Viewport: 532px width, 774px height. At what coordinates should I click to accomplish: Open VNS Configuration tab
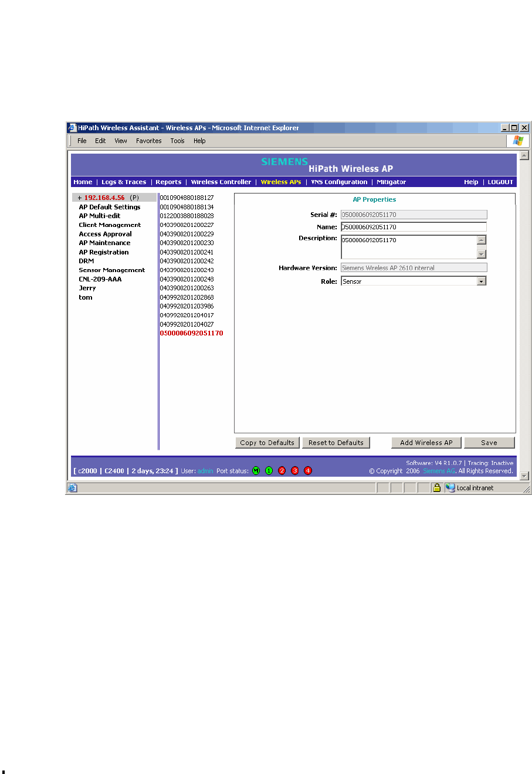(x=339, y=182)
